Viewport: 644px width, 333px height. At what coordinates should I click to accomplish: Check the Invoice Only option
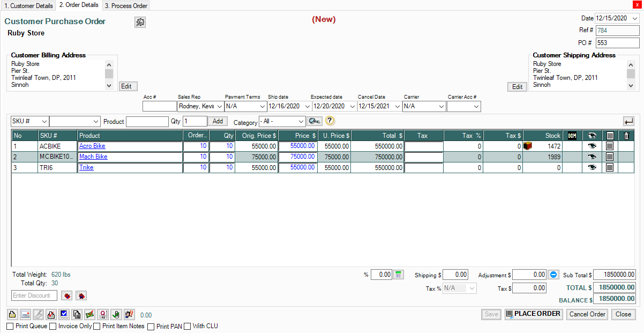tap(53, 326)
